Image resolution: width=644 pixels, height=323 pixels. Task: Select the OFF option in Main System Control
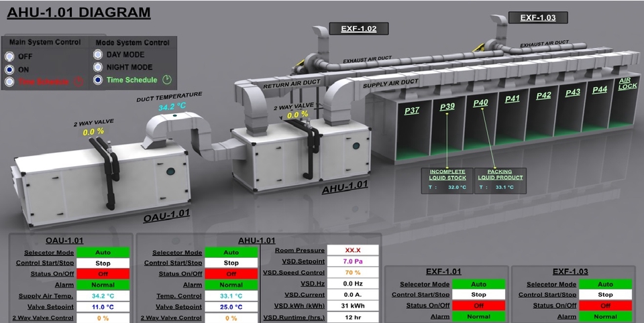[9, 56]
